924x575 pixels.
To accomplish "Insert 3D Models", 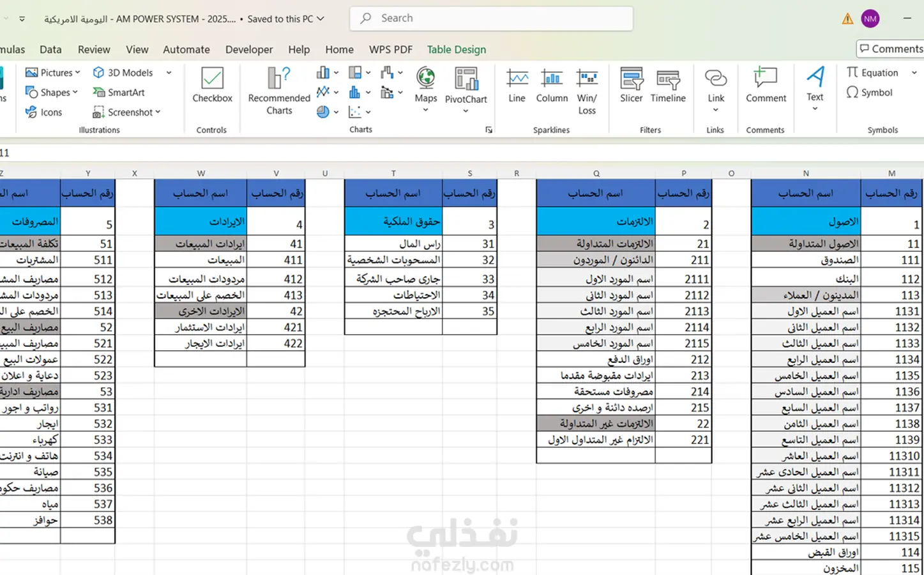I will pos(123,73).
